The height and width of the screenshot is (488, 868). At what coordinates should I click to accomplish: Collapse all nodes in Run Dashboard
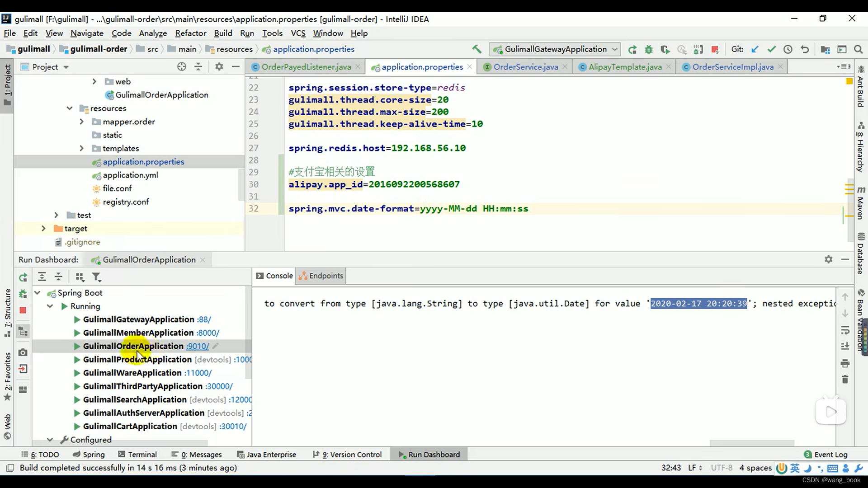click(x=58, y=277)
